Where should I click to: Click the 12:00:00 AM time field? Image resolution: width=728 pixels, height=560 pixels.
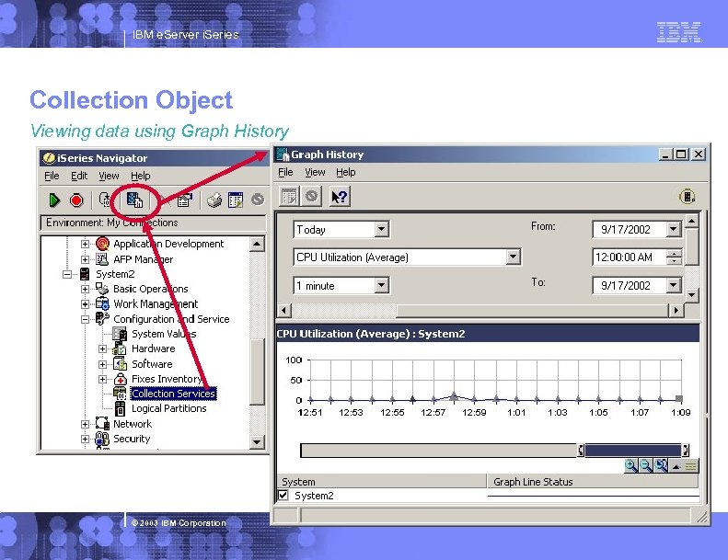point(630,257)
